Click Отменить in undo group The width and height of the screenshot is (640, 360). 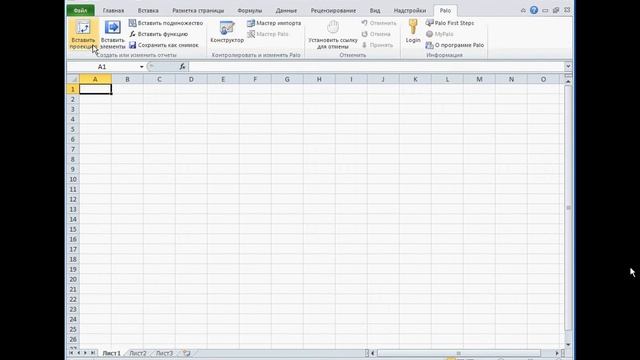click(x=379, y=23)
